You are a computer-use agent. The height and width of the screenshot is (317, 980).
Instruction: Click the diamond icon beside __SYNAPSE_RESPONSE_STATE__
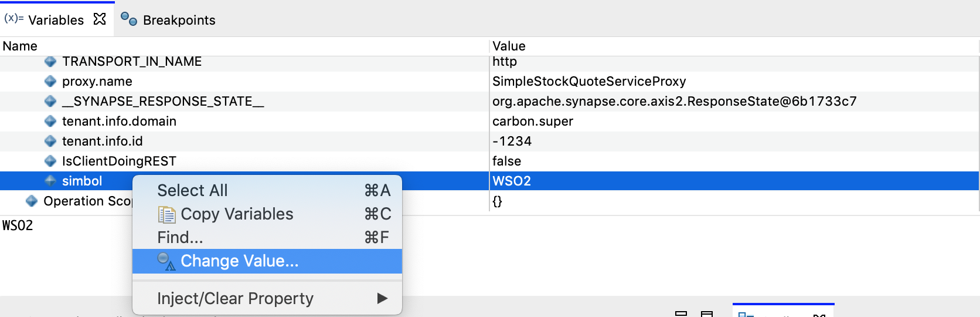[x=50, y=101]
